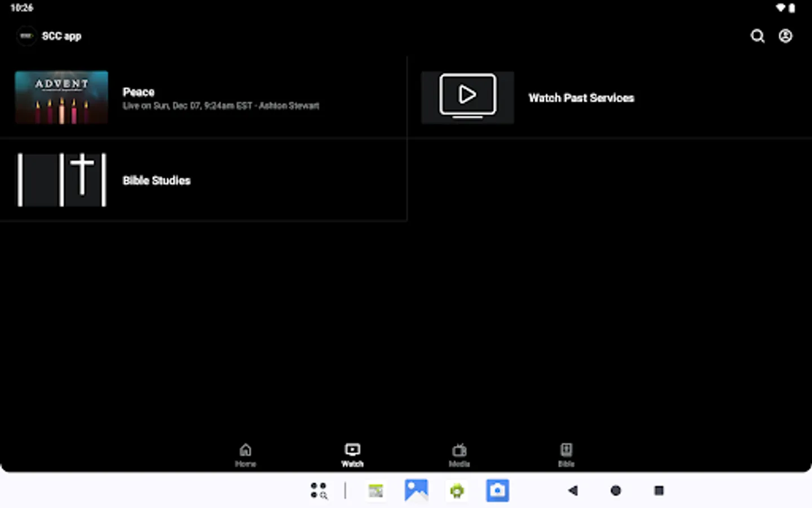
Task: Open the Android settings app icon
Action: 457,491
